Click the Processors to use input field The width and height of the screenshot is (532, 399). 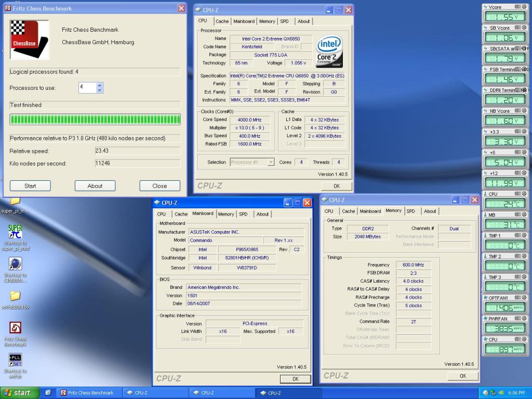tap(87, 87)
